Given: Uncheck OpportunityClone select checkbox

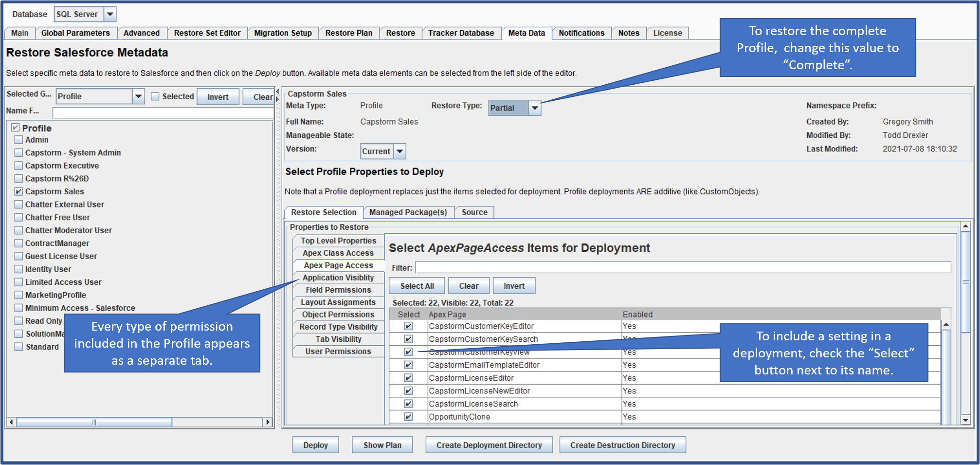Looking at the screenshot, I should pyautogui.click(x=408, y=417).
